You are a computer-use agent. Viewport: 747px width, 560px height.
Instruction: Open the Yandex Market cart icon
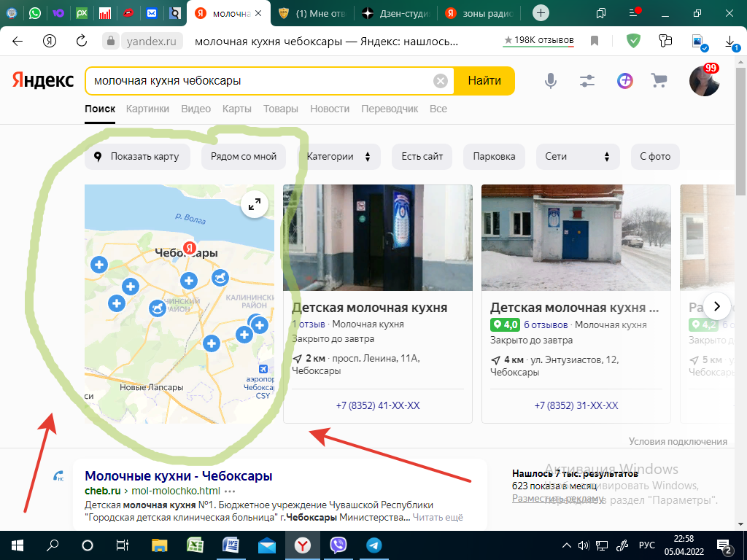click(x=659, y=80)
